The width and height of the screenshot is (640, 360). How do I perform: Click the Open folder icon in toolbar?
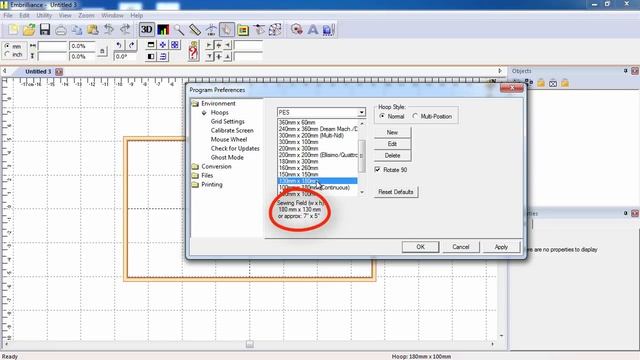(x=29, y=29)
